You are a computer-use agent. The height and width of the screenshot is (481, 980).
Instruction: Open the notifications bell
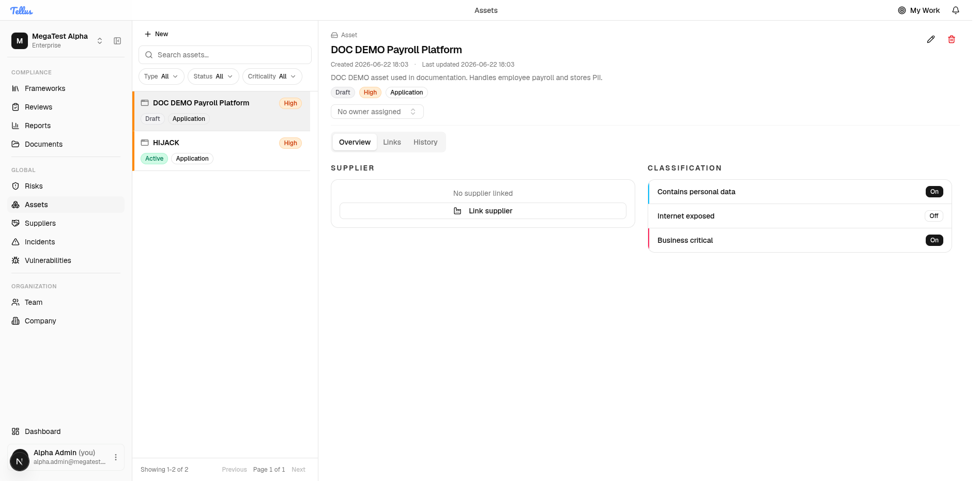[x=956, y=10]
